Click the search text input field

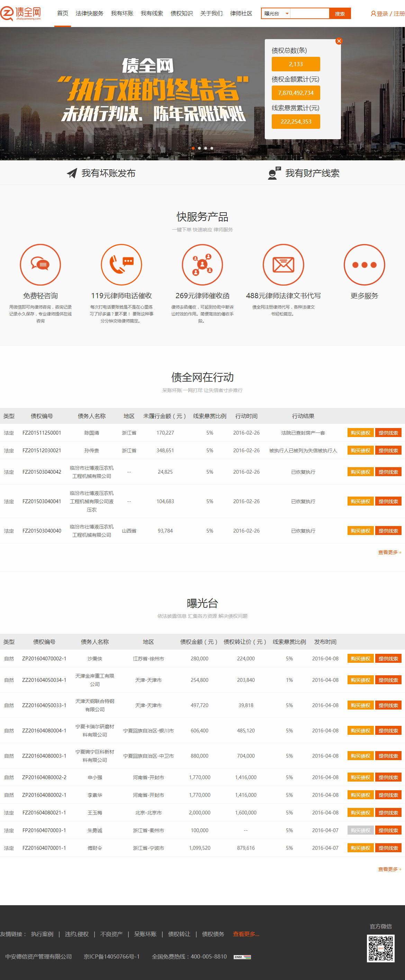309,14
